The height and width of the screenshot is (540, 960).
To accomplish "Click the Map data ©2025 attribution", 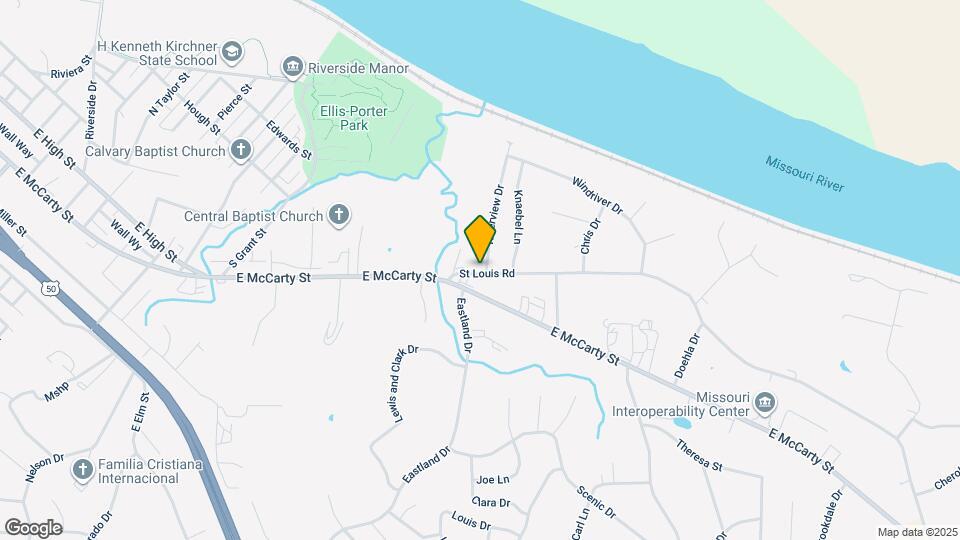I will pos(918,533).
